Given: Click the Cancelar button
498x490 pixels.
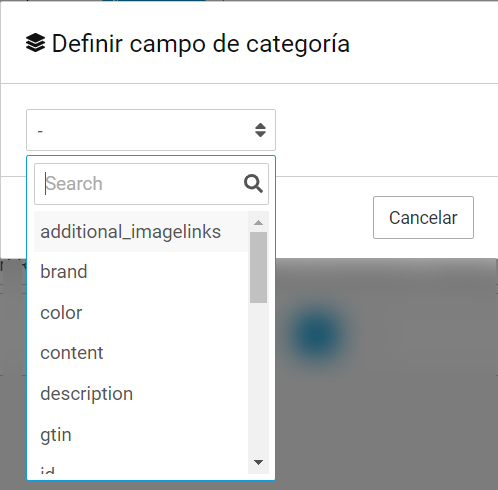Looking at the screenshot, I should pos(423,218).
